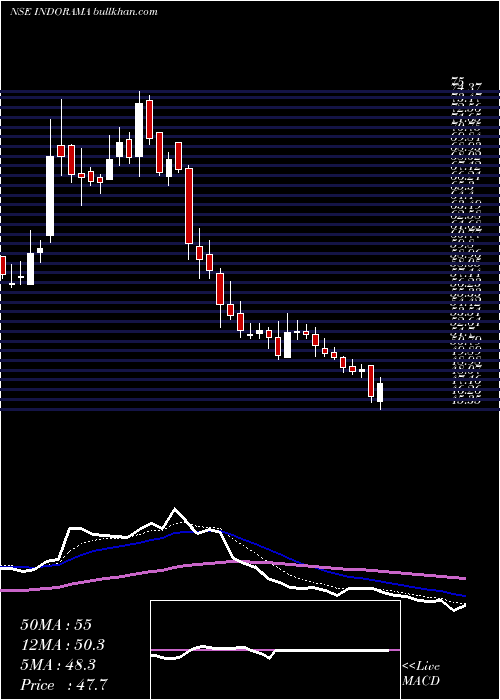Click the Price : 47.7 label

pos(64,685)
